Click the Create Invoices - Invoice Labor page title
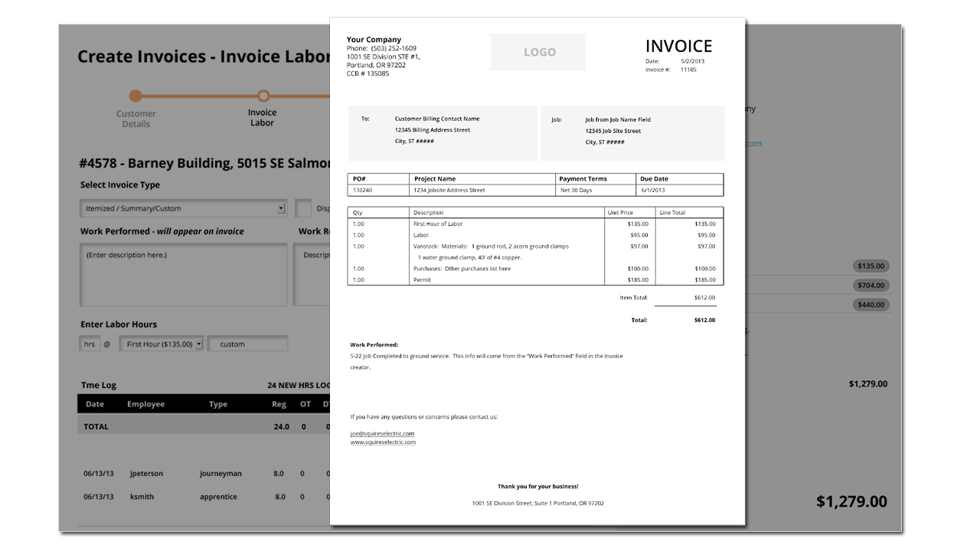The height and width of the screenshot is (551, 980). pos(204,57)
